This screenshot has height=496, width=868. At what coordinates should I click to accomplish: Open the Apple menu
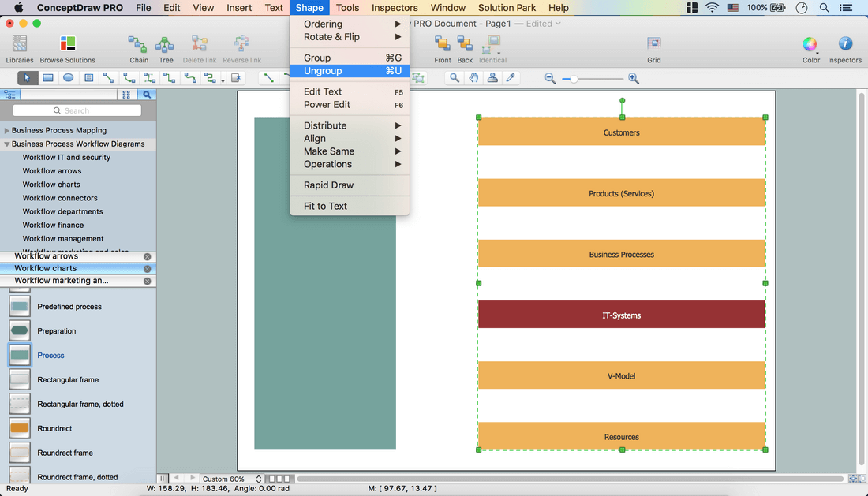[18, 8]
